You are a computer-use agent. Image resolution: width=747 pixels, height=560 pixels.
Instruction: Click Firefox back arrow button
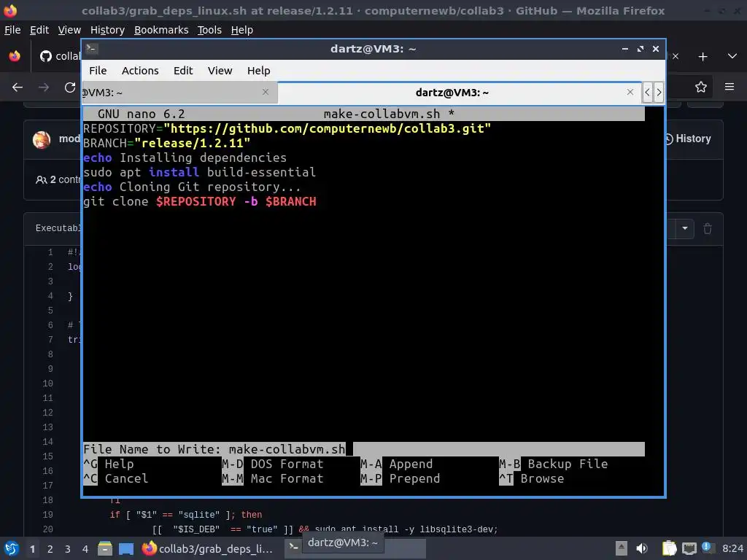tap(18, 87)
